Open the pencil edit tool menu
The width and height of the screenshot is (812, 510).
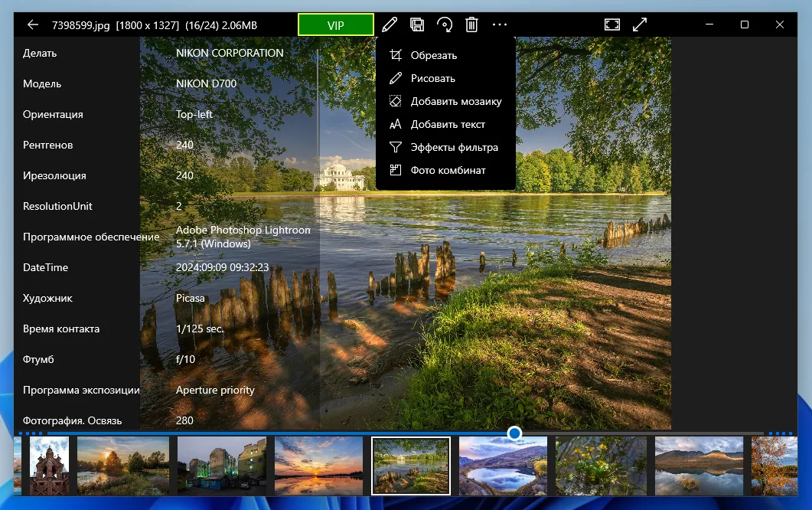coord(390,25)
